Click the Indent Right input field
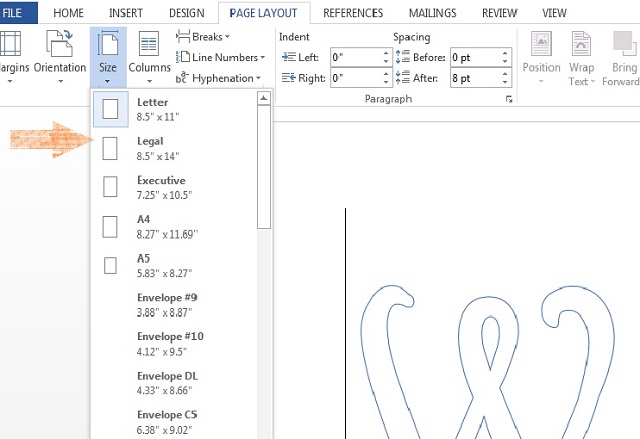The height and width of the screenshot is (439, 640). click(x=356, y=78)
